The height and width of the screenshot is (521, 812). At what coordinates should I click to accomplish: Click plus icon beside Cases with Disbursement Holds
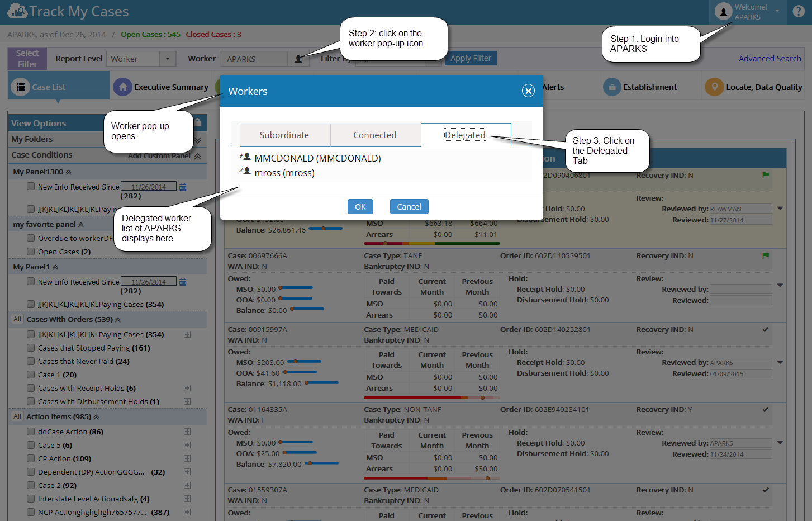187,401
